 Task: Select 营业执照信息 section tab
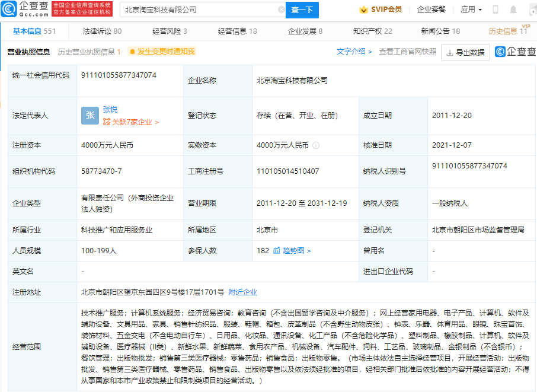pos(29,52)
